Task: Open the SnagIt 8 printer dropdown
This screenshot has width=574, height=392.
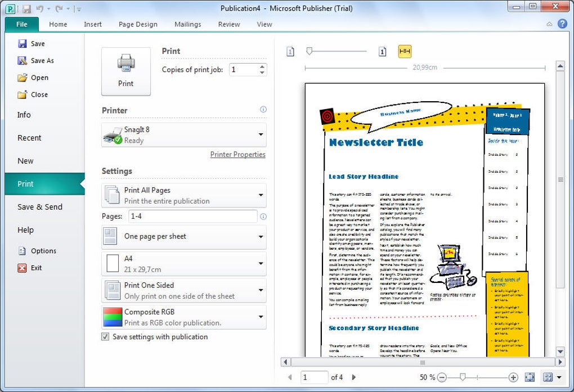Action: point(184,134)
